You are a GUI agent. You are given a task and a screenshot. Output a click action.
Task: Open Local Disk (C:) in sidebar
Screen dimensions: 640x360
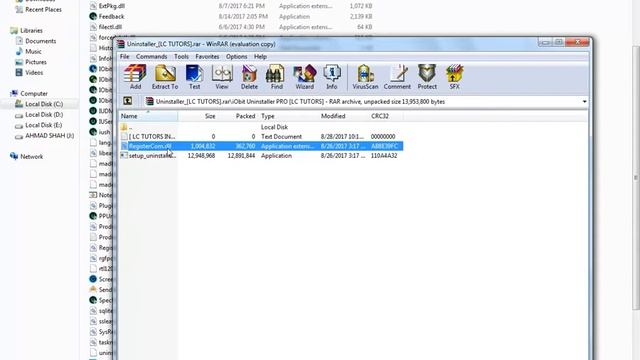pyautogui.click(x=44, y=104)
